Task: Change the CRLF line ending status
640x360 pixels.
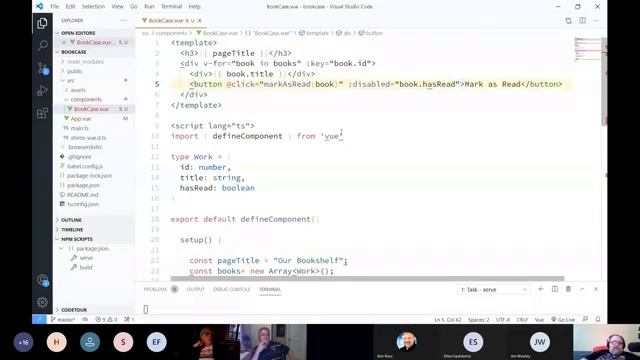Action: point(522,320)
